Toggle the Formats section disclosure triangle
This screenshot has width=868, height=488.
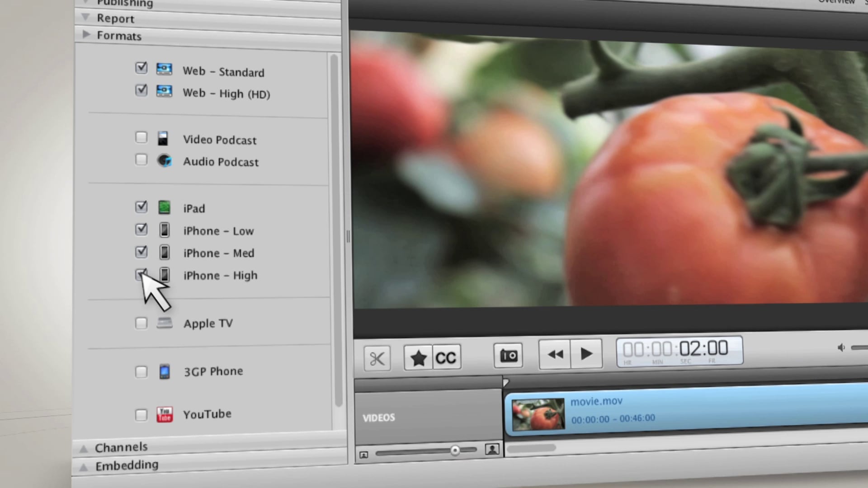pyautogui.click(x=86, y=34)
